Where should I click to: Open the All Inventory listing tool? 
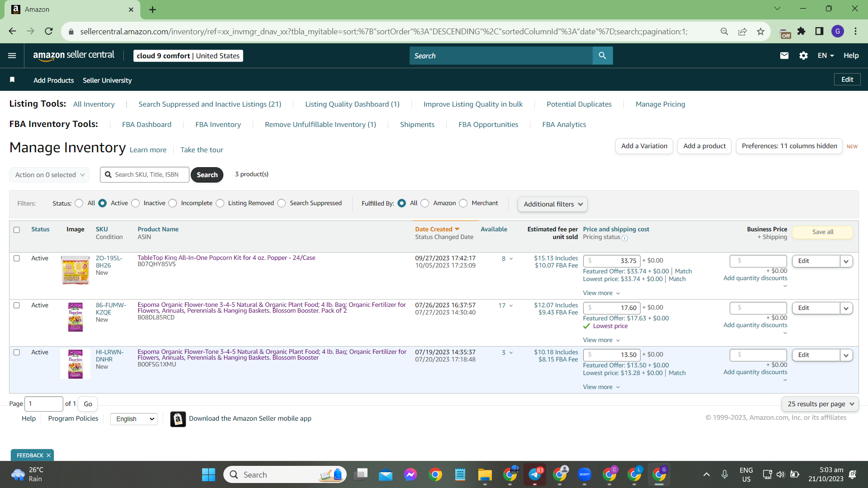click(x=94, y=104)
